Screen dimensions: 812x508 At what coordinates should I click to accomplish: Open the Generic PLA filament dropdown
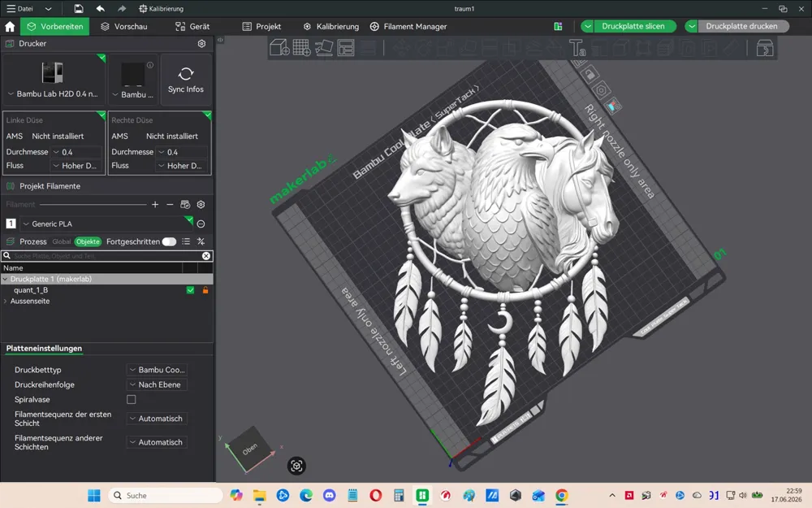coord(106,224)
